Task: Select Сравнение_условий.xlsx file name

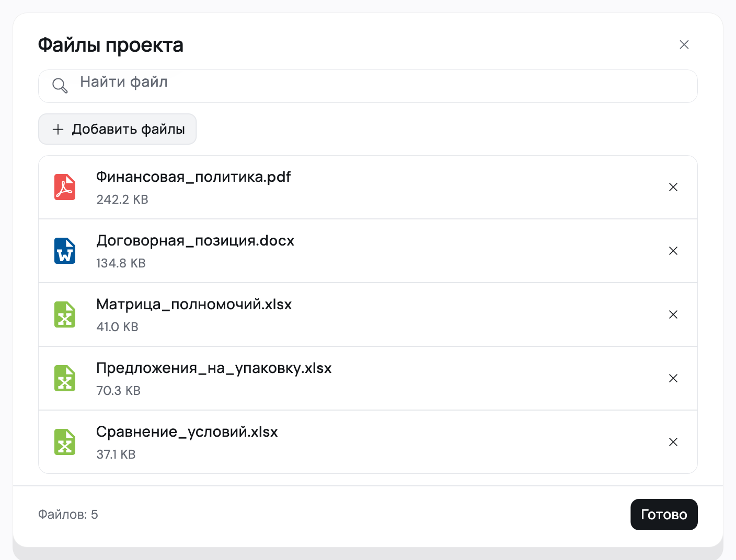Action: [x=187, y=432]
